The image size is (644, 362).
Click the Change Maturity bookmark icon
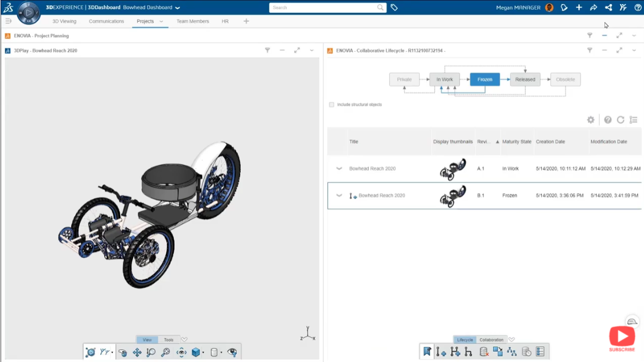click(x=427, y=351)
